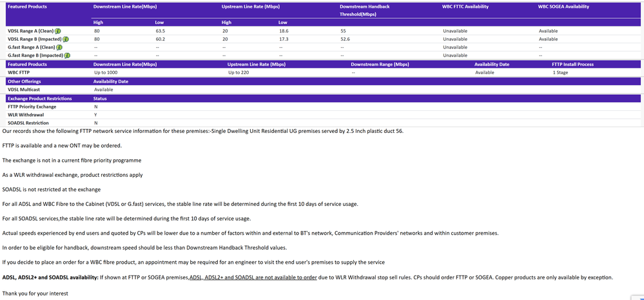Click the Downstream Range (Mbps) header
Image resolution: width=644 pixels, height=300 pixels.
click(x=380, y=65)
